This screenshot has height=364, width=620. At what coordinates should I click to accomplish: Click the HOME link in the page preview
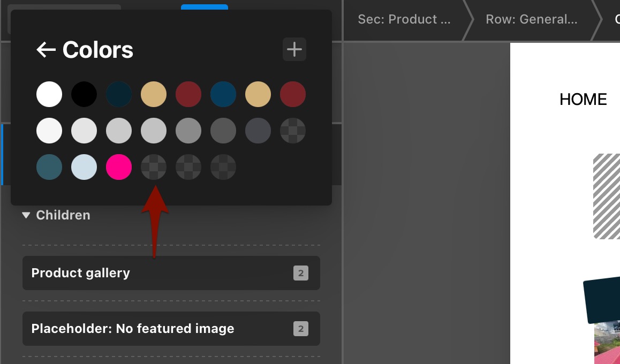point(583,100)
